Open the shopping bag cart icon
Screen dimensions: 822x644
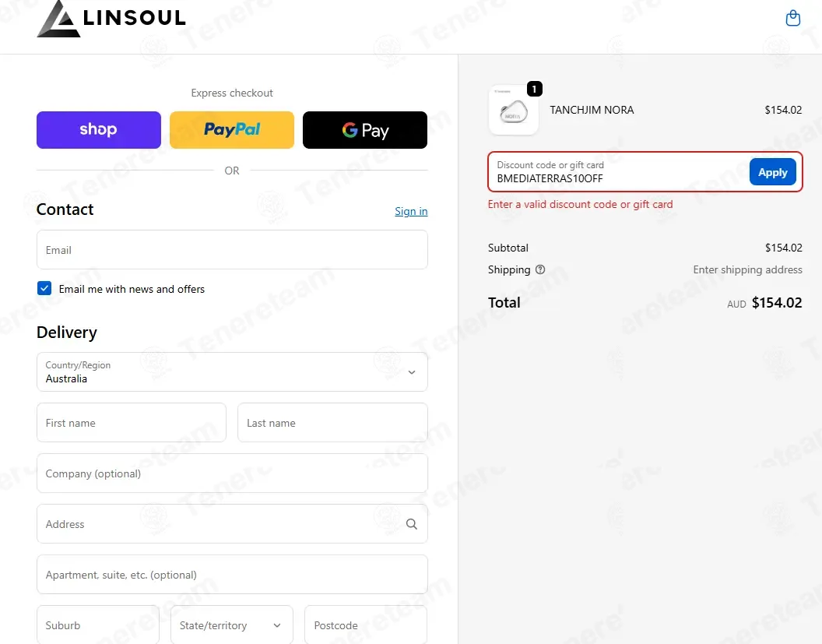[792, 19]
